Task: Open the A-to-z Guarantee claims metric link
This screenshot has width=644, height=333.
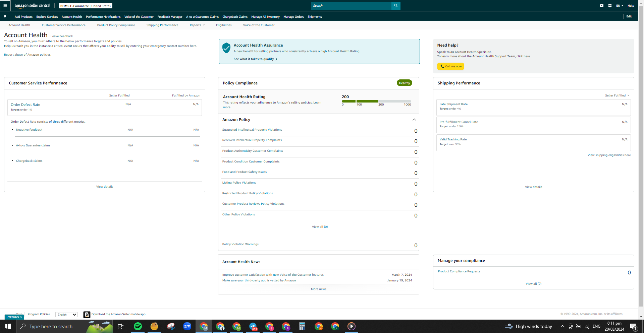Action: click(x=33, y=145)
